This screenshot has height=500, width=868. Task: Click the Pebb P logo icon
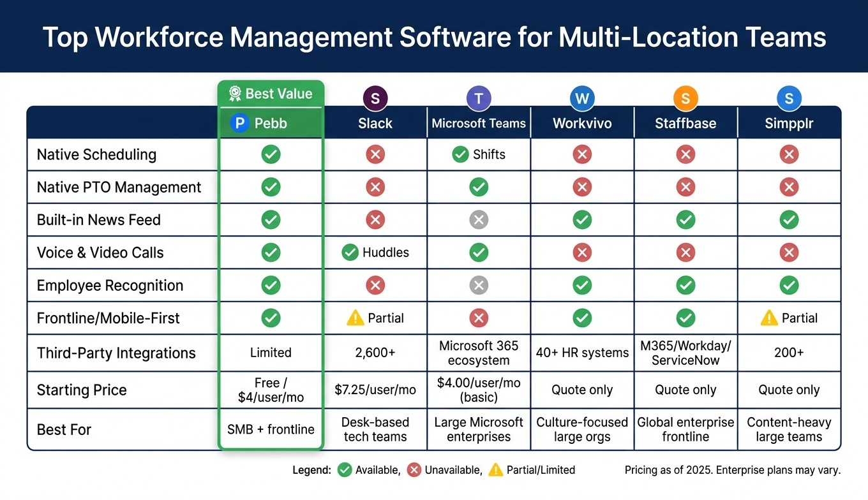(239, 123)
